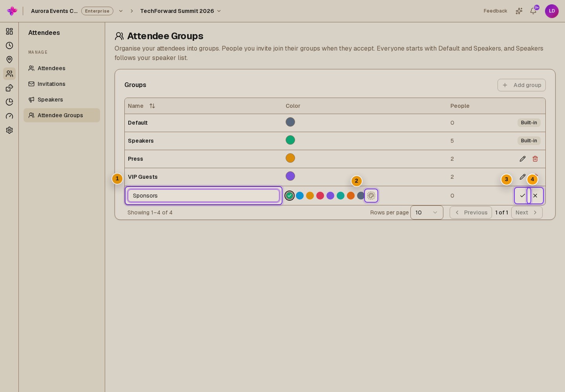This screenshot has width=565, height=392.
Task: Click the Feedback link in the header
Action: [495, 11]
